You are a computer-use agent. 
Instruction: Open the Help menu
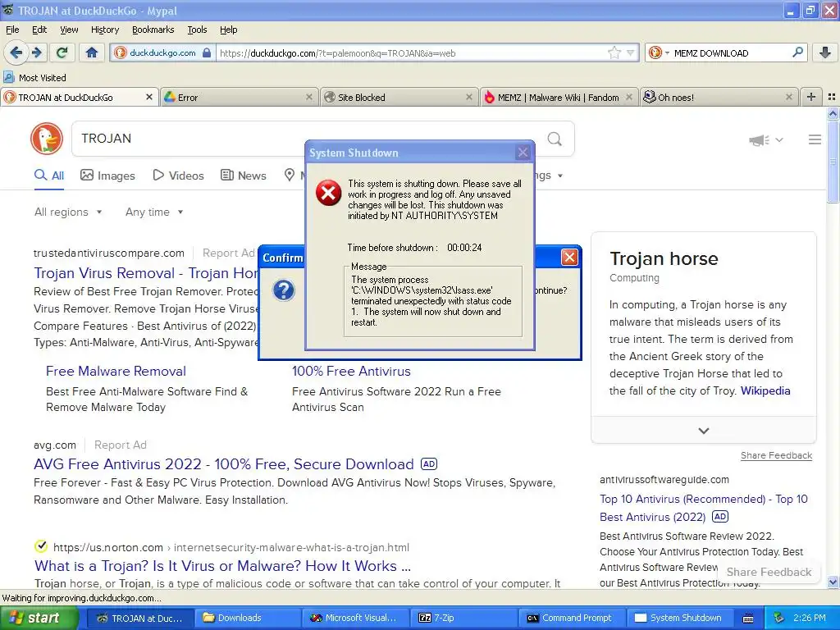click(x=228, y=30)
